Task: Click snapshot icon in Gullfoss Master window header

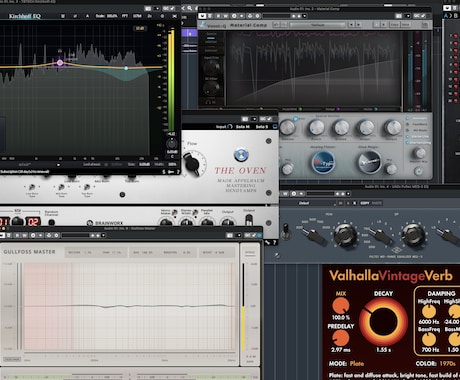Action: tap(230, 235)
